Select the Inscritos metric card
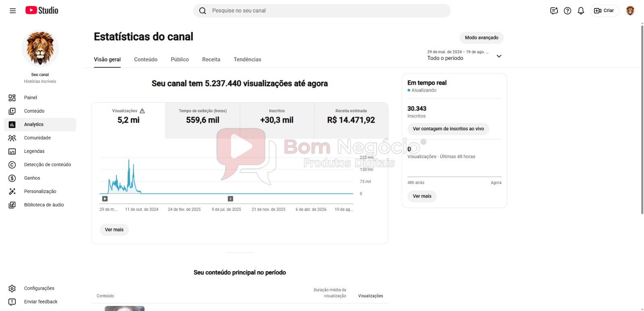 277,120
